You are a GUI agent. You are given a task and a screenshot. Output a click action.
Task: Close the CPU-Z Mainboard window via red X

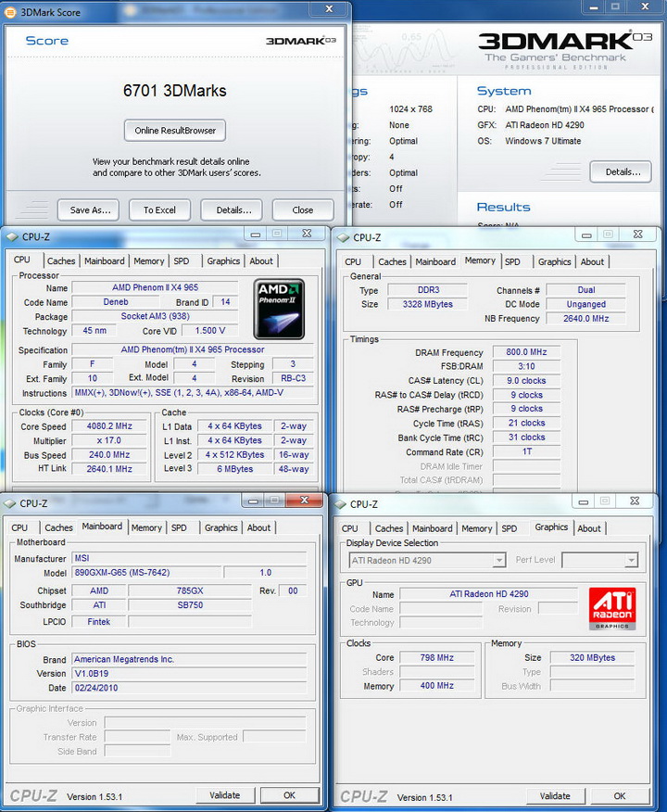(304, 500)
